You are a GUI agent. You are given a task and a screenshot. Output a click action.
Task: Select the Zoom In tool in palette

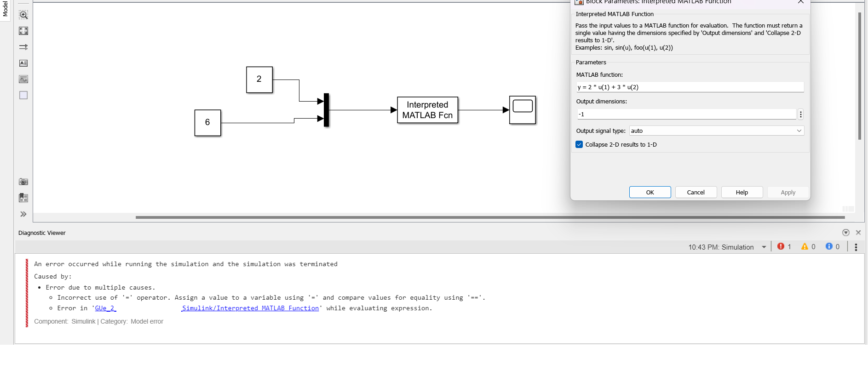click(23, 15)
